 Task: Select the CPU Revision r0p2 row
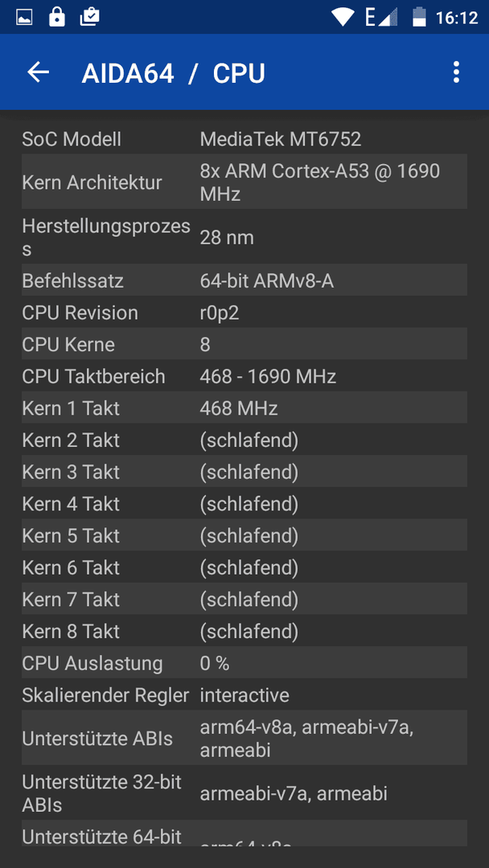tap(244, 312)
